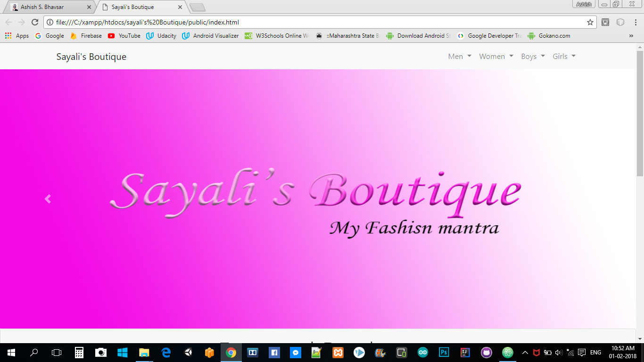This screenshot has width=644, height=362.
Task: Click the Sayali's Boutique navbar brand link
Action: 91,57
